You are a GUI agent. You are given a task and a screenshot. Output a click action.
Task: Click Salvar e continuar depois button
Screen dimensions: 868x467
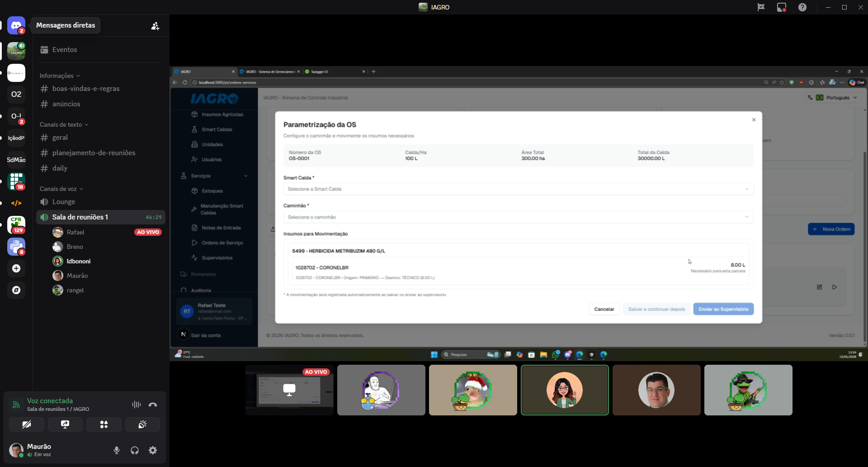click(656, 309)
